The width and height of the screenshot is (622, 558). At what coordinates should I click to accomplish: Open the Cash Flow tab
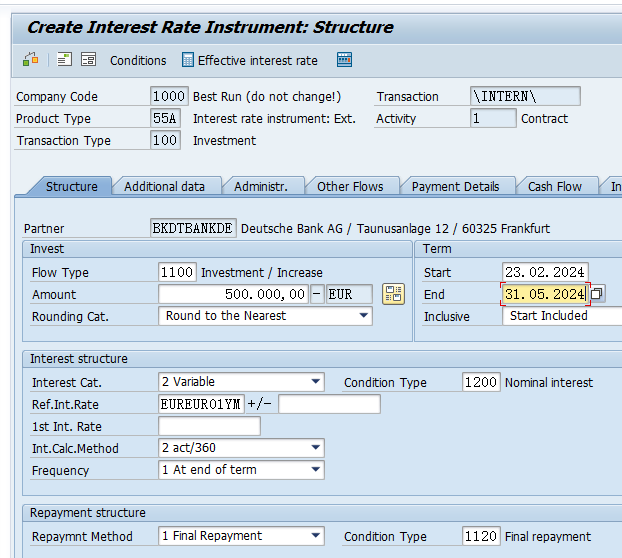point(554,186)
